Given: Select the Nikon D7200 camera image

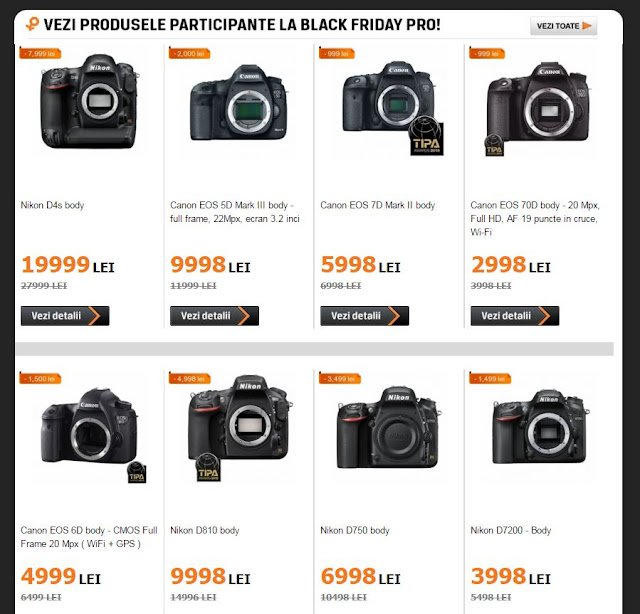Looking at the screenshot, I should click(540, 427).
